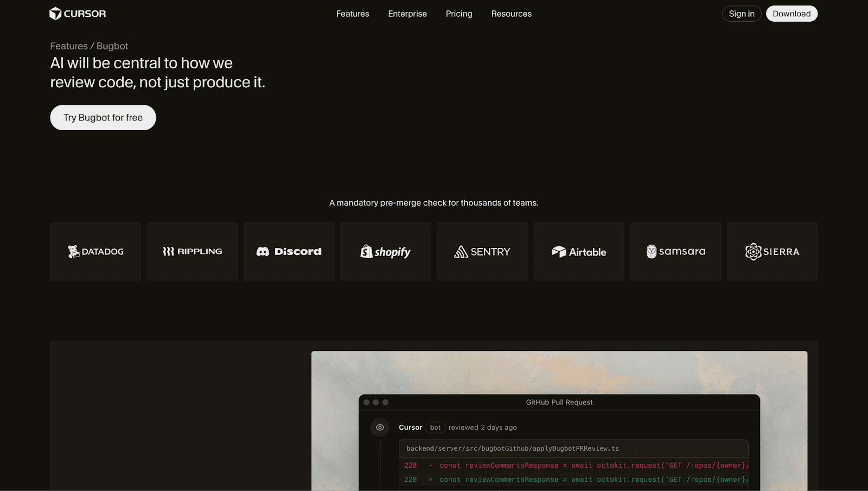The width and height of the screenshot is (868, 491).
Task: Click the Bugbot breadcrumb text
Action: [112, 46]
